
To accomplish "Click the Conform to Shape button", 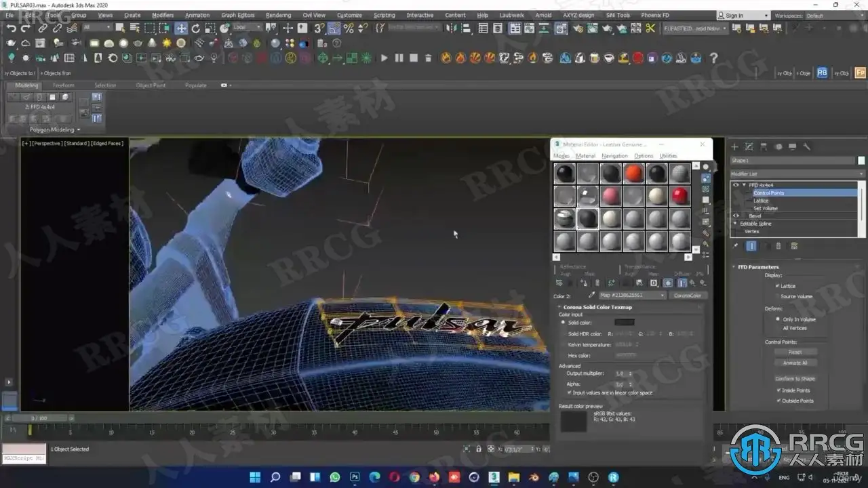I will point(795,379).
